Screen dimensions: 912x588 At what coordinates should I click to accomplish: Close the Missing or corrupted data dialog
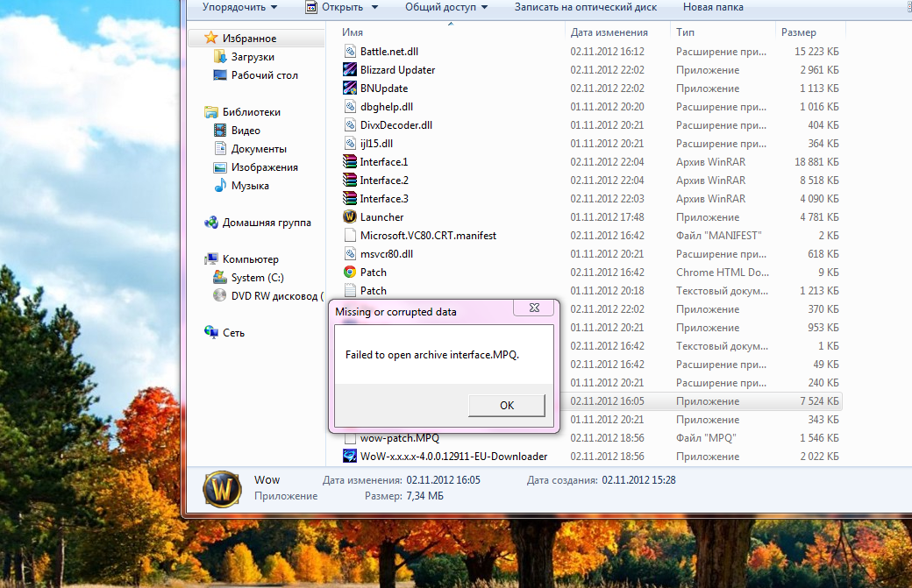(x=532, y=308)
